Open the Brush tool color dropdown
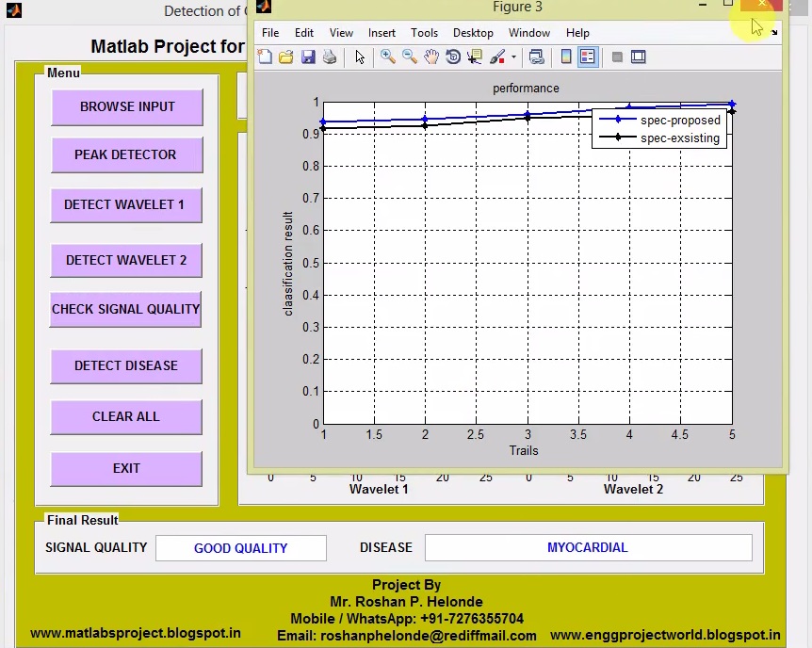This screenshot has height=648, width=812. click(515, 57)
